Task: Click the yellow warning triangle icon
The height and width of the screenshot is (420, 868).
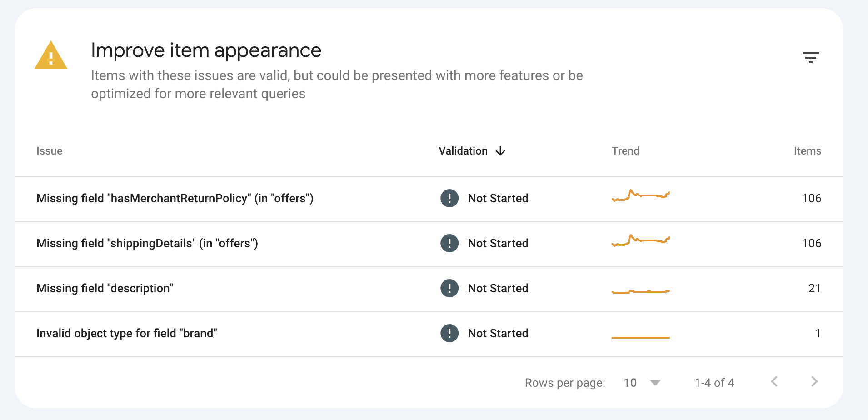Action: tap(51, 56)
